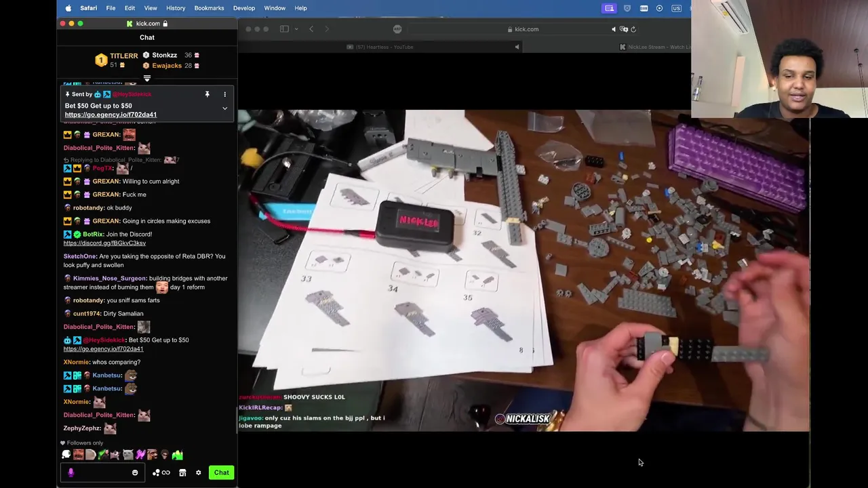The image size is (868, 488).
Task: Open the View menu
Action: point(151,8)
